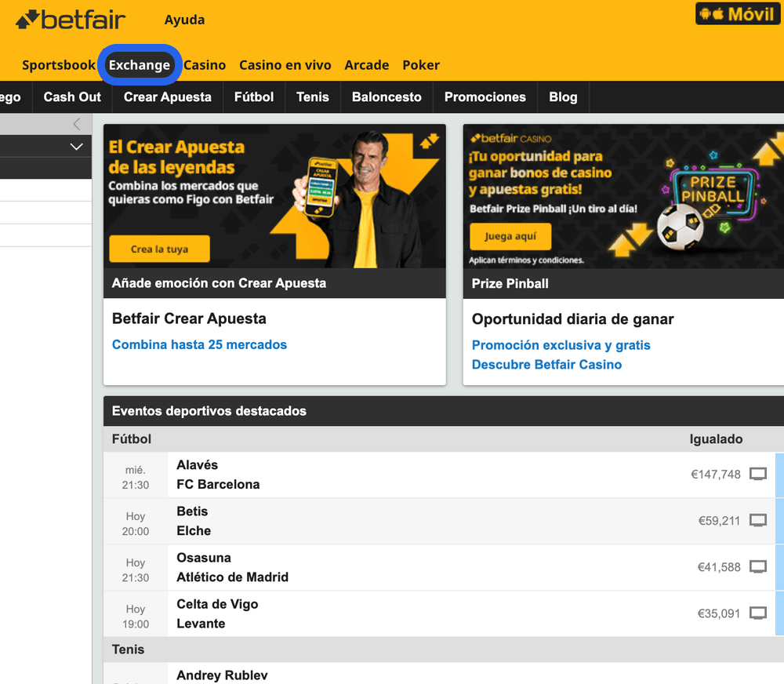
Task: Click TV icon for Alavés vs FC Barcelona
Action: tap(758, 474)
